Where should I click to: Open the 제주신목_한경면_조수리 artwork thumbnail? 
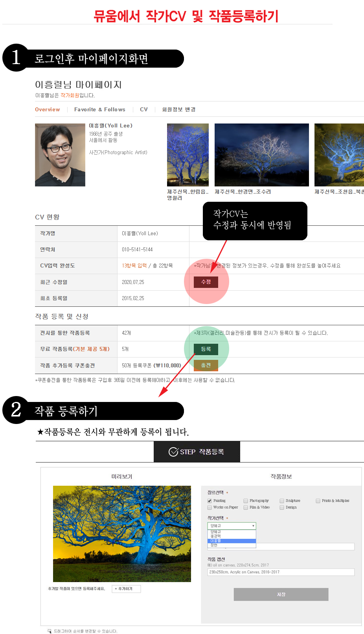(x=262, y=155)
